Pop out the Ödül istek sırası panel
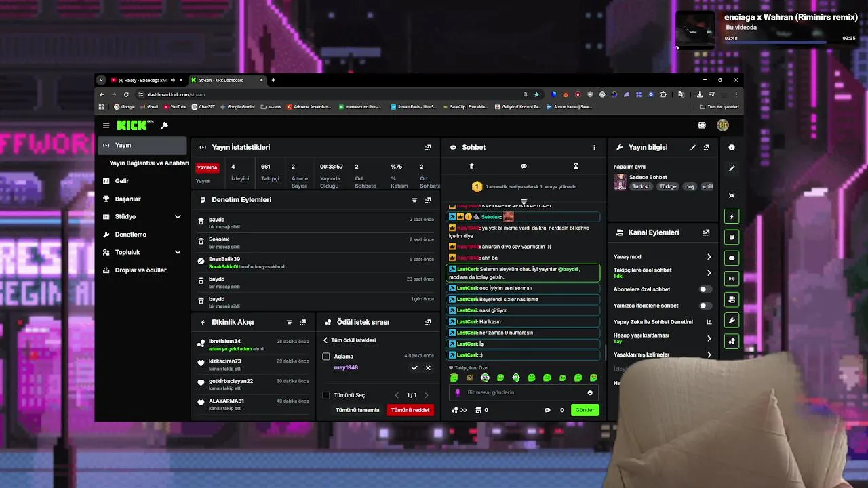 428,322
